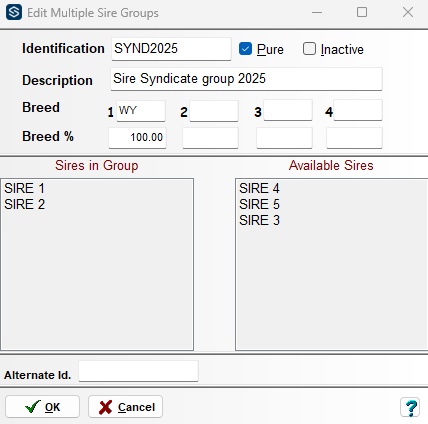
Task: Uncheck the Pure checkbox
Action: pos(245,49)
